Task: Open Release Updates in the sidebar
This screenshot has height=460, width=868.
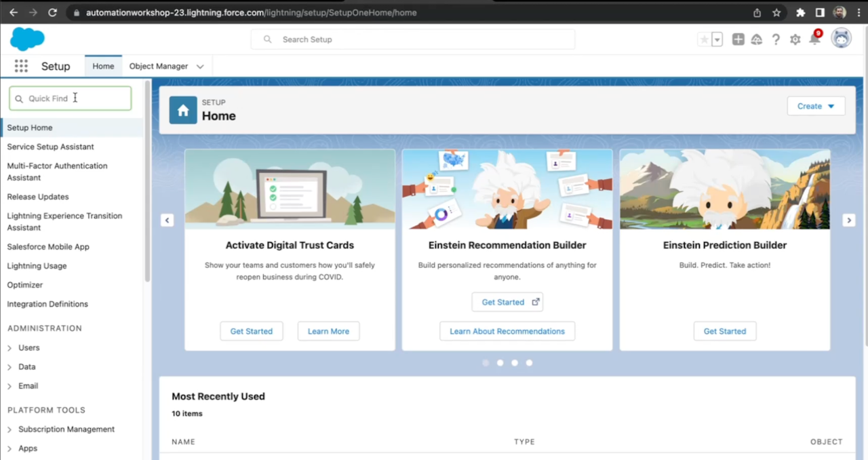Action: (x=38, y=197)
